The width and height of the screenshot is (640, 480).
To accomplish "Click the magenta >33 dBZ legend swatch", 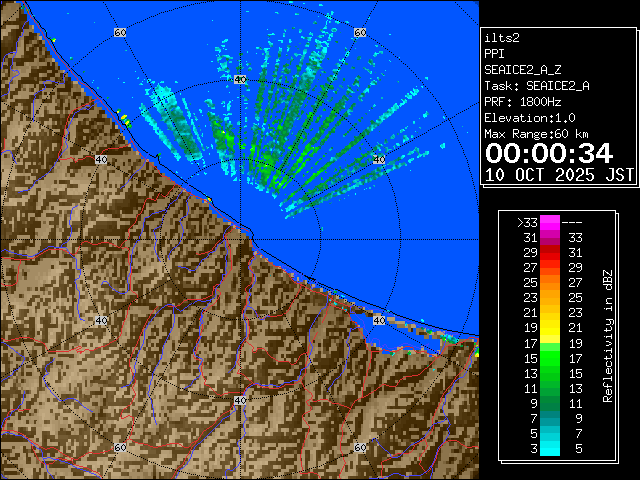I will click(x=549, y=223).
